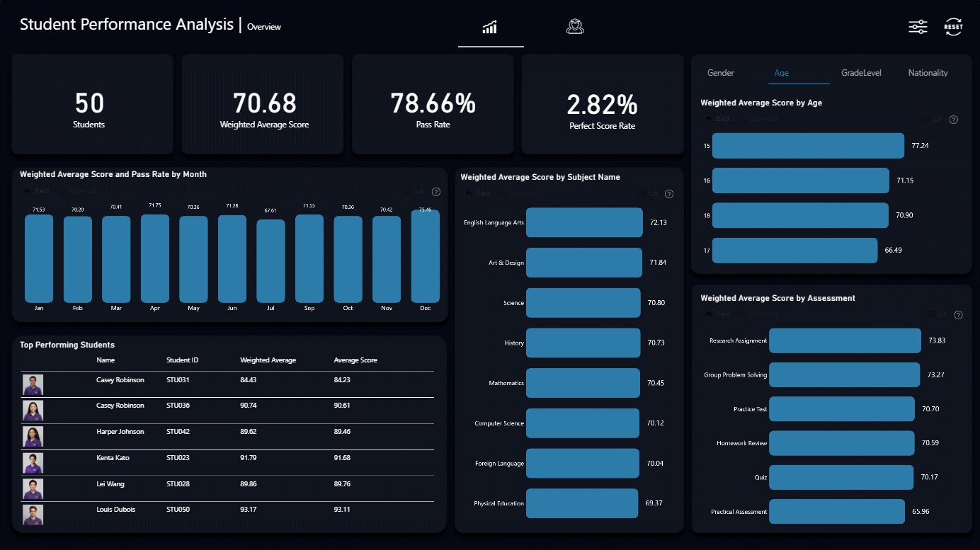Image resolution: width=980 pixels, height=550 pixels.
Task: Select the Jul bar in monthly chart
Action: 270,261
